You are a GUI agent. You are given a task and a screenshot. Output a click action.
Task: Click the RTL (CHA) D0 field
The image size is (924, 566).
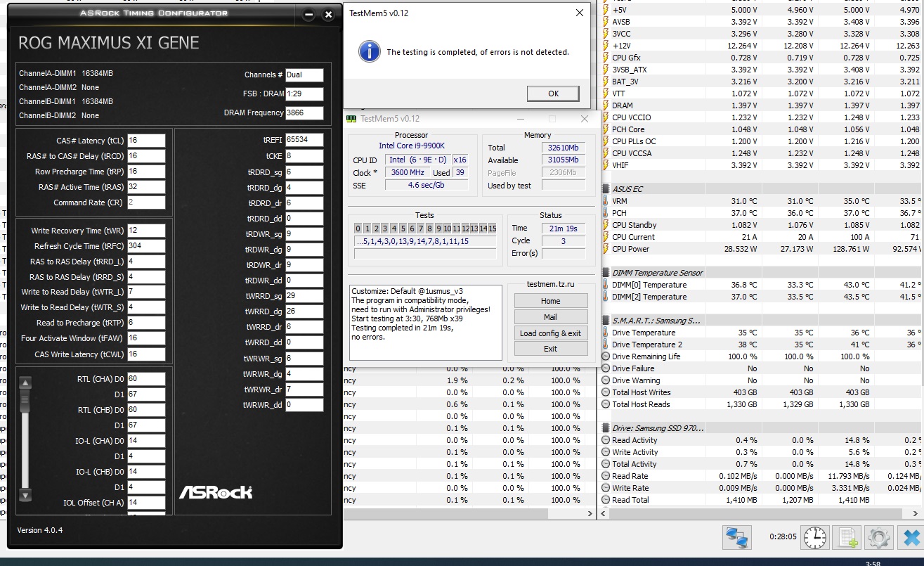coord(146,379)
